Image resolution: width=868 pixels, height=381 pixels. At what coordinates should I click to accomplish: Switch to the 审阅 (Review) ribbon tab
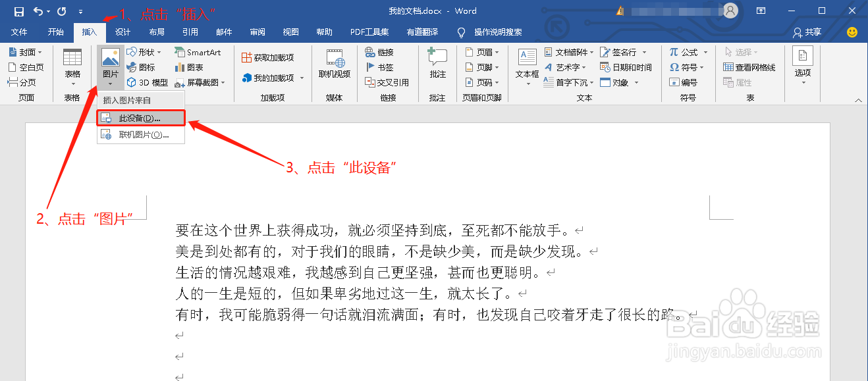(x=257, y=31)
